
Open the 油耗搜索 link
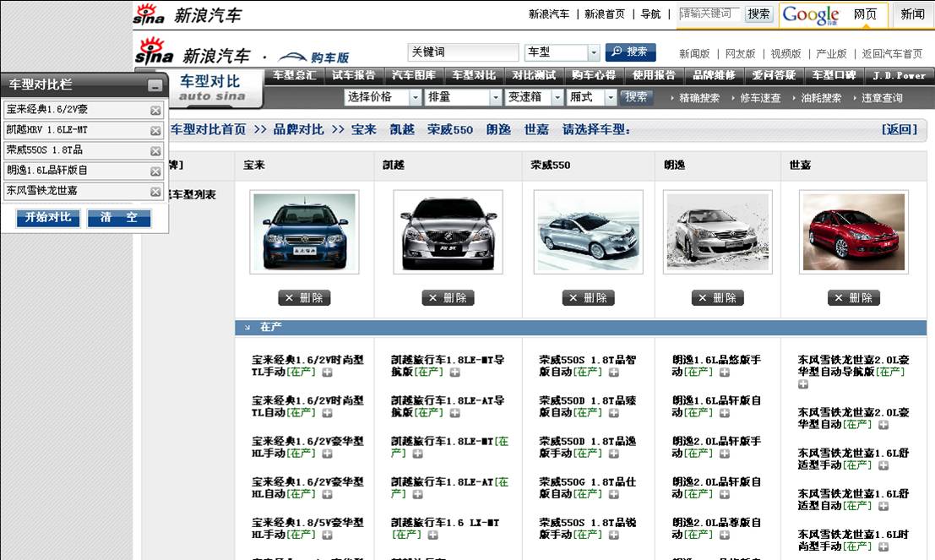[x=820, y=98]
